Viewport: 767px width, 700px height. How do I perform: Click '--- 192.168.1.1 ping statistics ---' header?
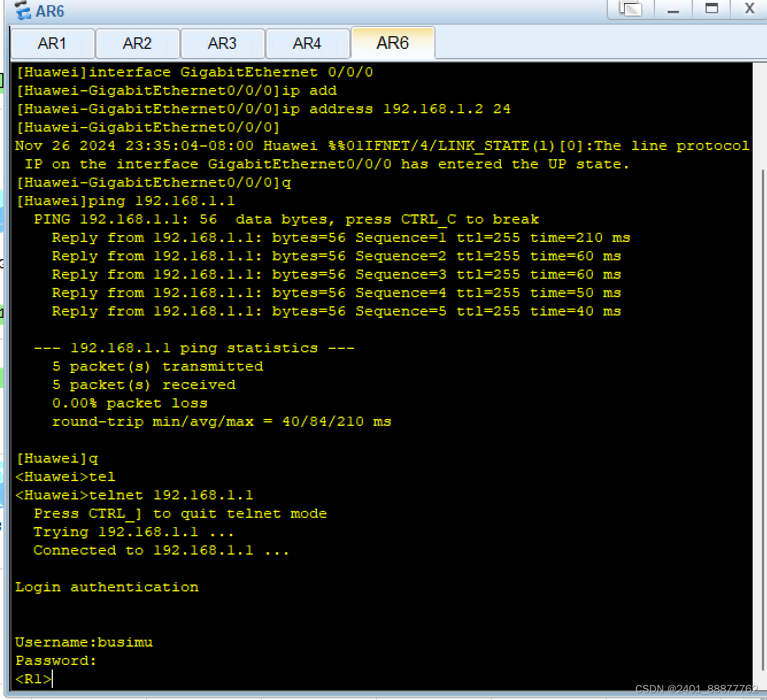click(194, 348)
